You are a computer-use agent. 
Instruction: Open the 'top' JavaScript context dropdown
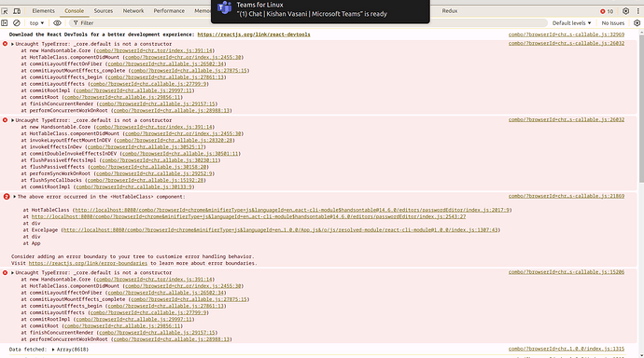pyautogui.click(x=36, y=23)
